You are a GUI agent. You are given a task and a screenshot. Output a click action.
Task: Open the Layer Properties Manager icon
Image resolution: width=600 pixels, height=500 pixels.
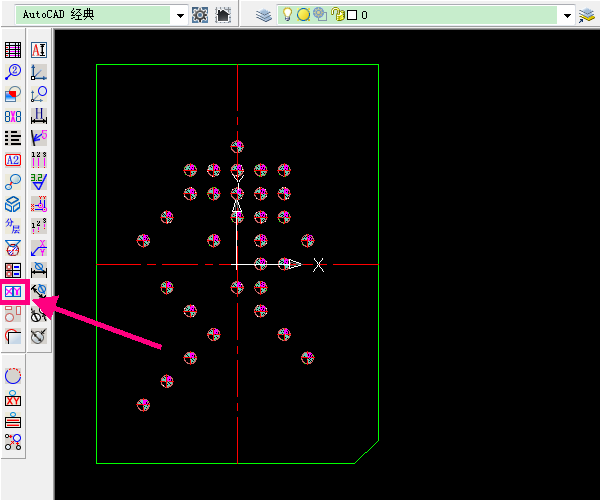coord(264,15)
